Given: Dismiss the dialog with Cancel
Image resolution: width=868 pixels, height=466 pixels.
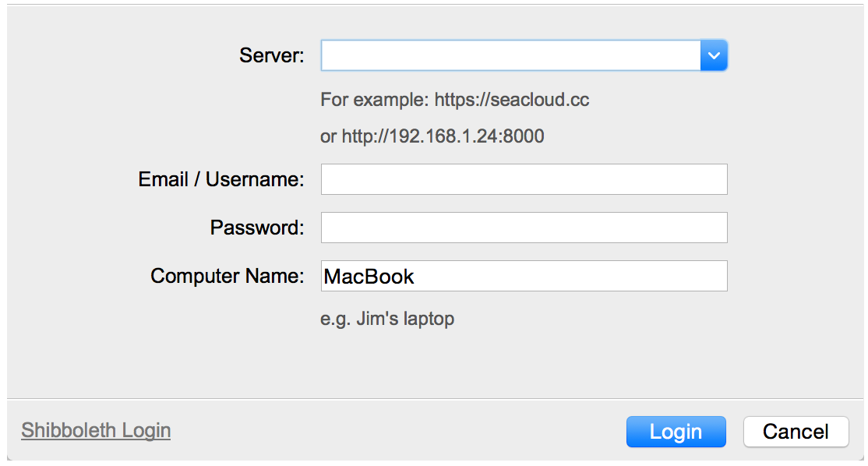Looking at the screenshot, I should (x=796, y=432).
